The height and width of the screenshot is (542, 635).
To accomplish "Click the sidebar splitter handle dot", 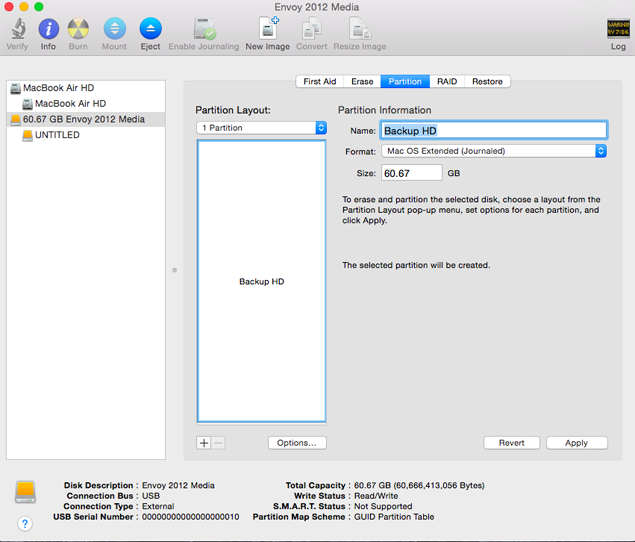I will tap(175, 270).
